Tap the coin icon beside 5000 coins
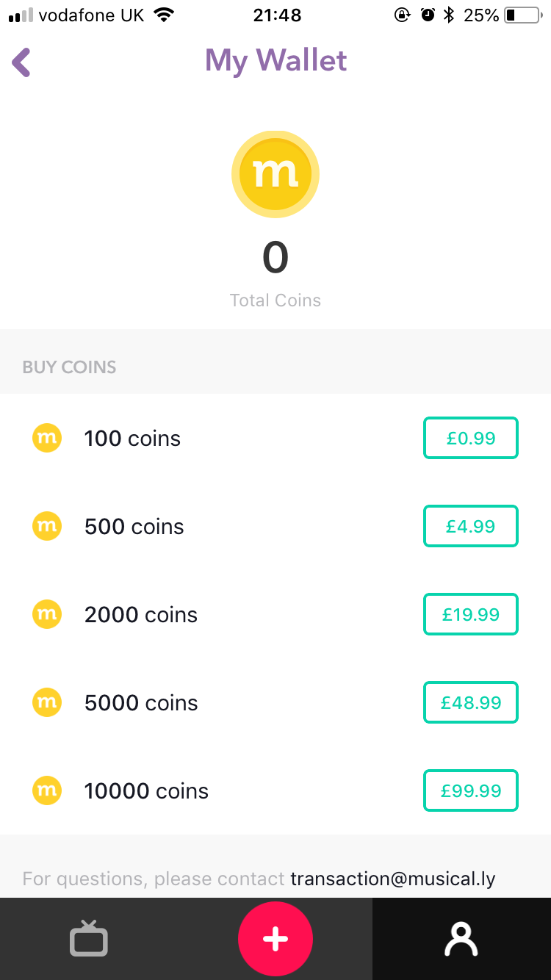This screenshot has height=980, width=551. coord(47,702)
